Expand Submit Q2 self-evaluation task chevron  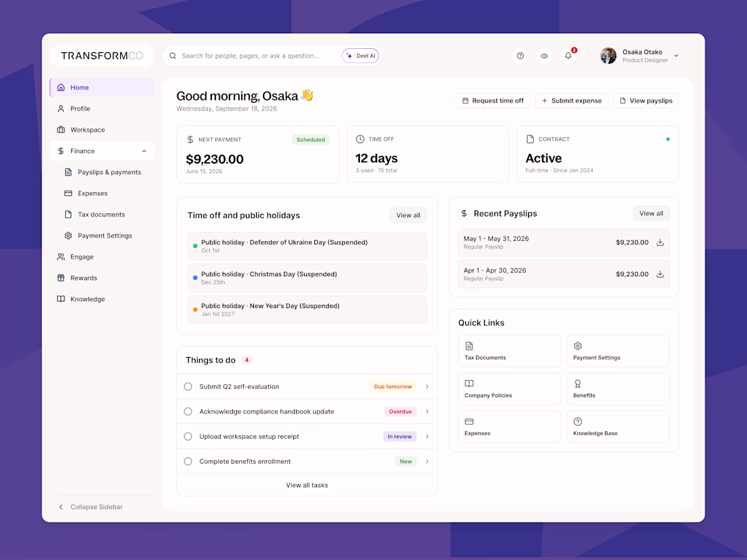427,387
